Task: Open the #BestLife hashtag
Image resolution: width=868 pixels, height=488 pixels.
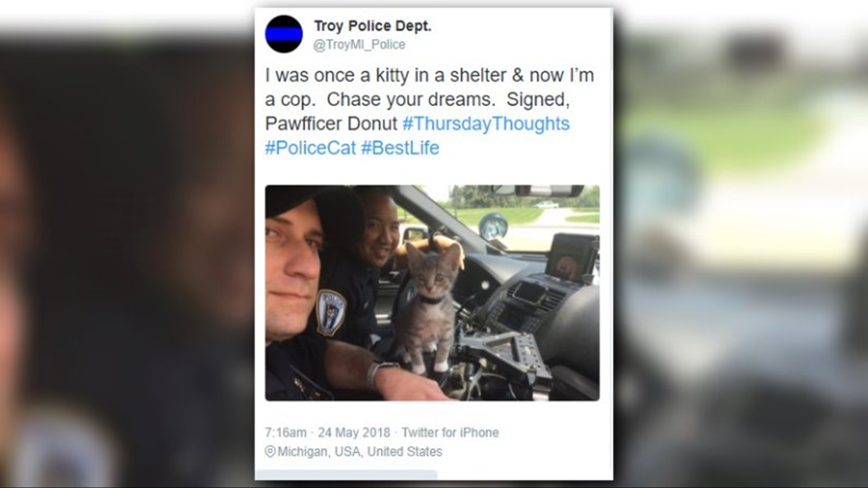Action: pos(400,148)
